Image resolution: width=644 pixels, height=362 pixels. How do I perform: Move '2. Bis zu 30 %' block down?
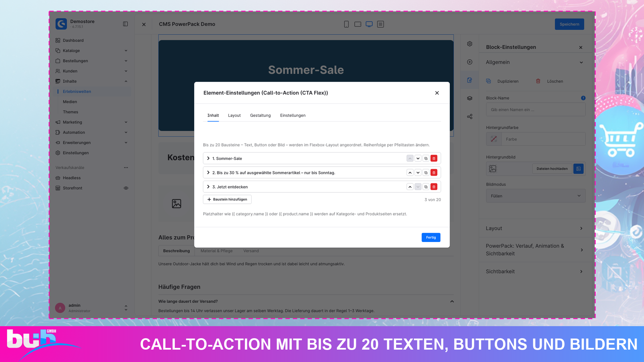(x=418, y=173)
